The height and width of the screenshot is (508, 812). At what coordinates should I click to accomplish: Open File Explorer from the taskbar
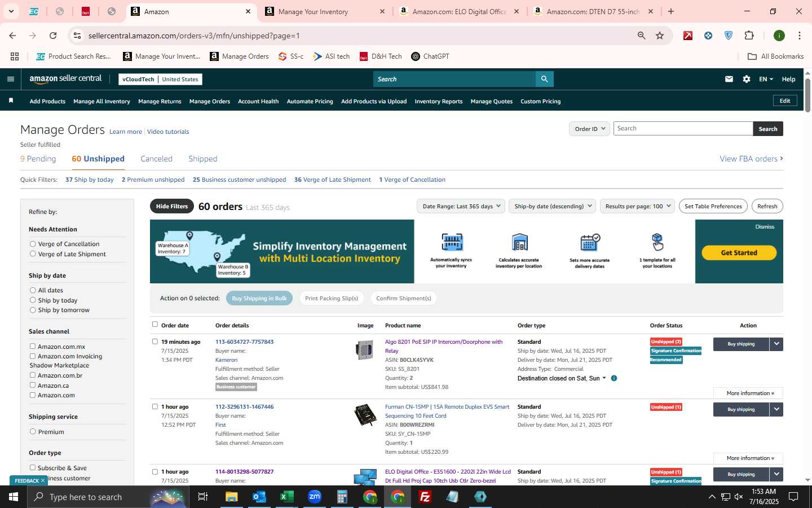pyautogui.click(x=232, y=497)
